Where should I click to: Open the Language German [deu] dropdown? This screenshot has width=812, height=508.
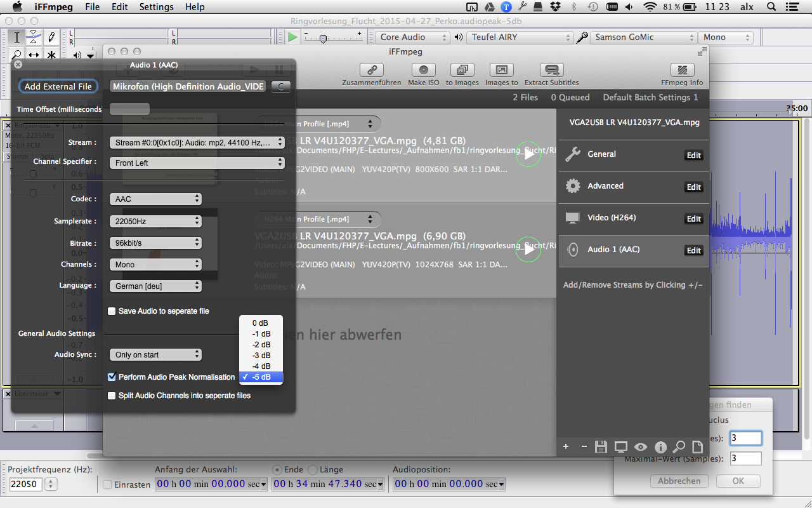(x=155, y=286)
